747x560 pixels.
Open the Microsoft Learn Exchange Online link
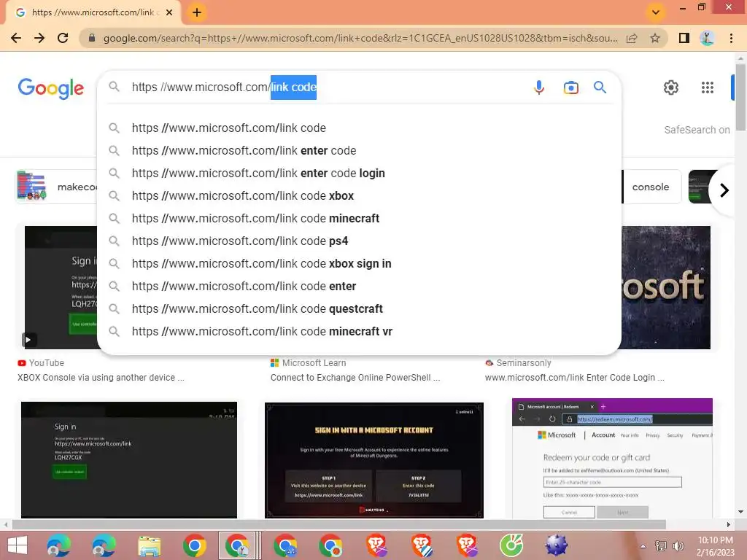pyautogui.click(x=355, y=378)
